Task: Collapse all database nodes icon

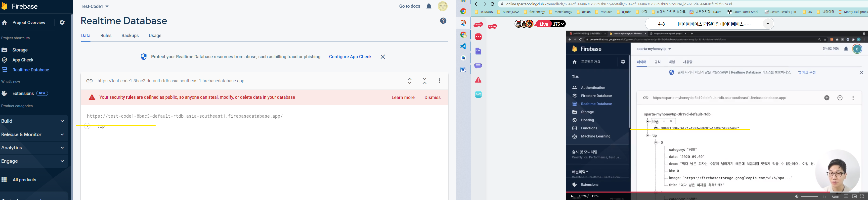Action: [x=425, y=81]
